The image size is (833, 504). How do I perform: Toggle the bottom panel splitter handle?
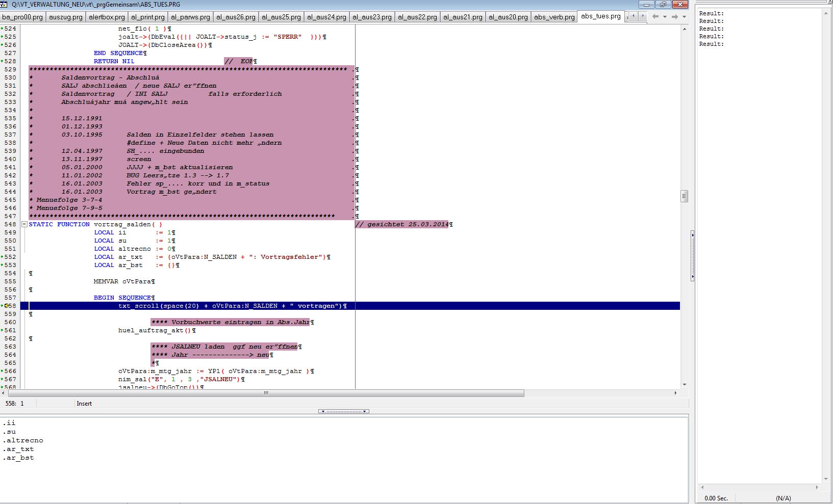tap(344, 411)
